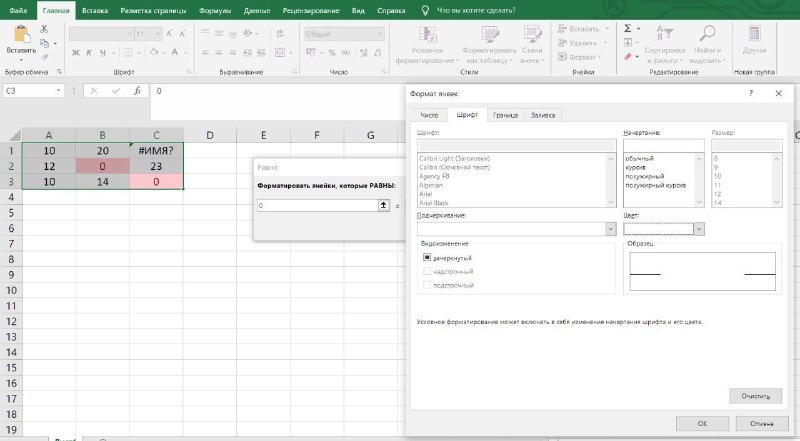
Task: Click the Decrease Font Size icon
Action: coord(182,34)
